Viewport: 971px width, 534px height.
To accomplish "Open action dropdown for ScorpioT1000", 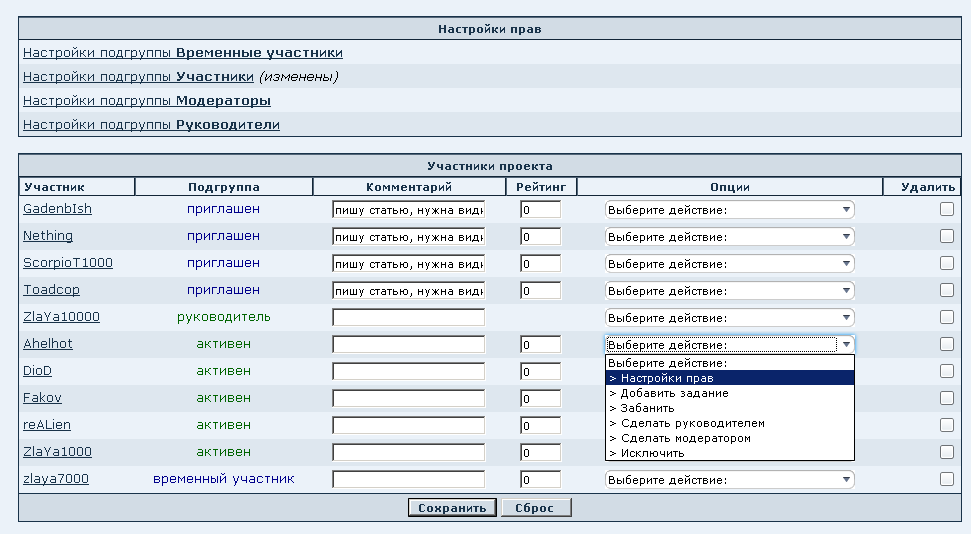I will (x=729, y=263).
